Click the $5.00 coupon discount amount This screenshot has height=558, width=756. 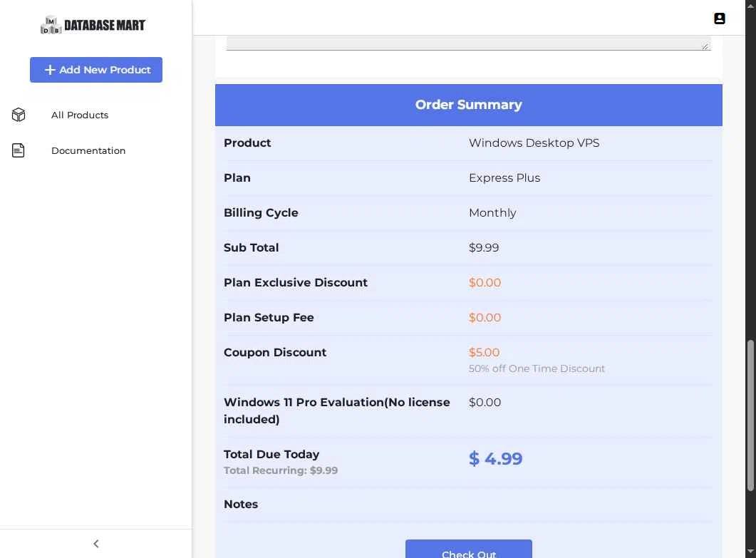click(484, 353)
